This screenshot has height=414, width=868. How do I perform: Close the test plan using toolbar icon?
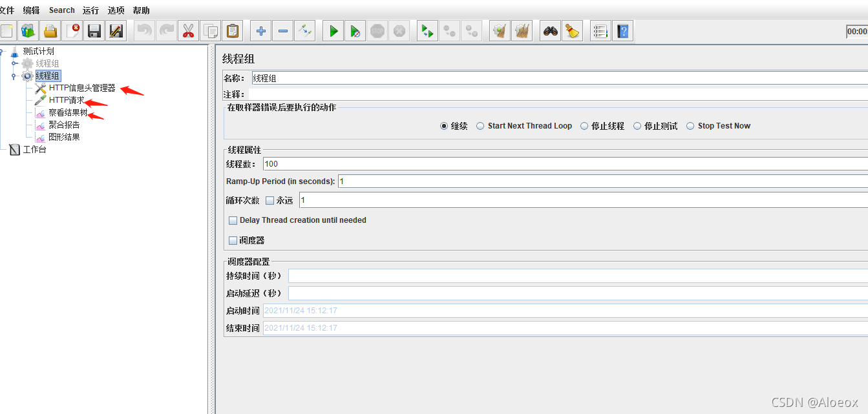pos(72,30)
